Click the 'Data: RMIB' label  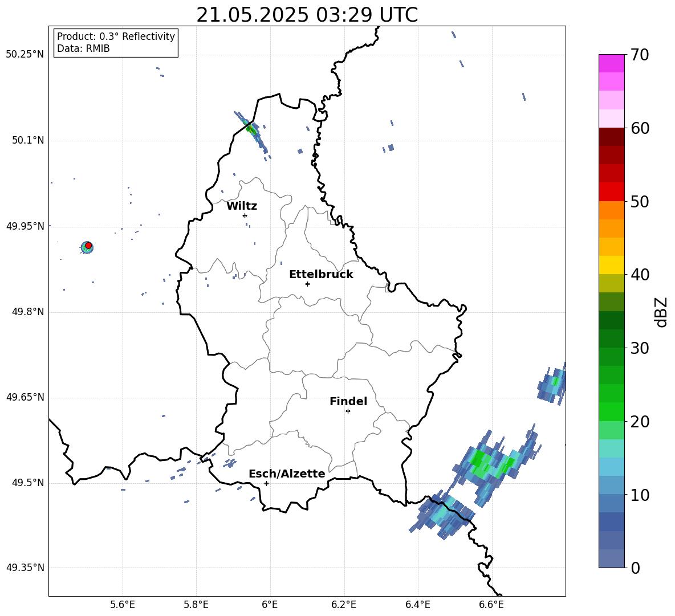coord(83,48)
